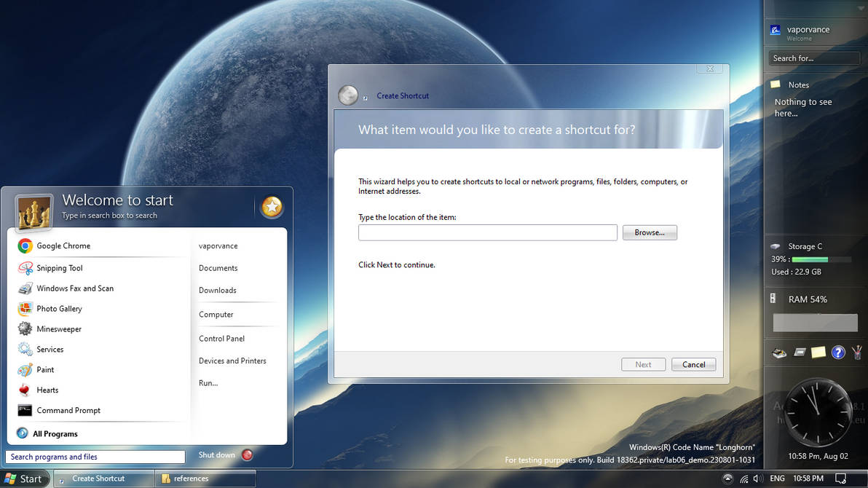Open Computer from start menu

pos(216,315)
